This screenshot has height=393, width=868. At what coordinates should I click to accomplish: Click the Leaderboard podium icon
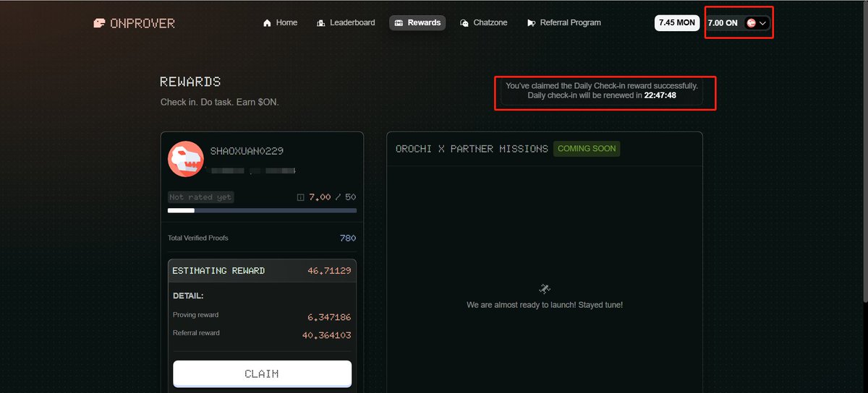point(321,23)
